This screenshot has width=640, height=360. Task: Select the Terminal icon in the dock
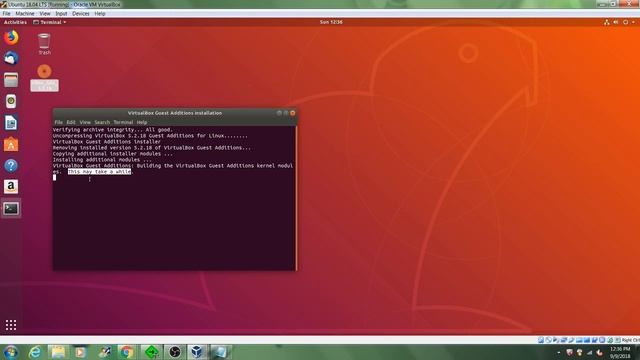11,209
